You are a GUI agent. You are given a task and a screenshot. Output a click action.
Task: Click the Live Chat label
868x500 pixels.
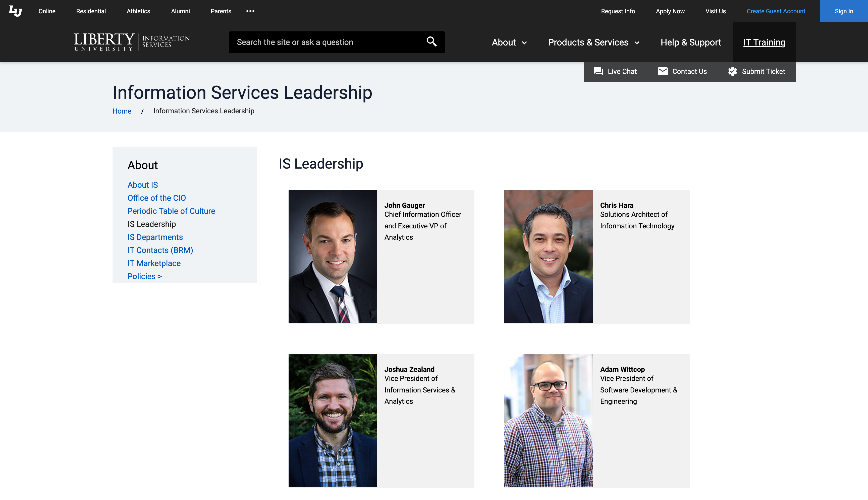coord(622,71)
